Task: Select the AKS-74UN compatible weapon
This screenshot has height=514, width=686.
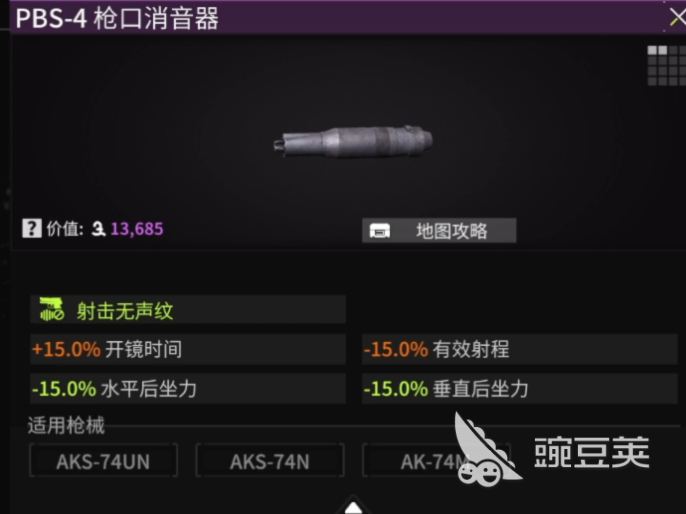Action: pos(103,461)
